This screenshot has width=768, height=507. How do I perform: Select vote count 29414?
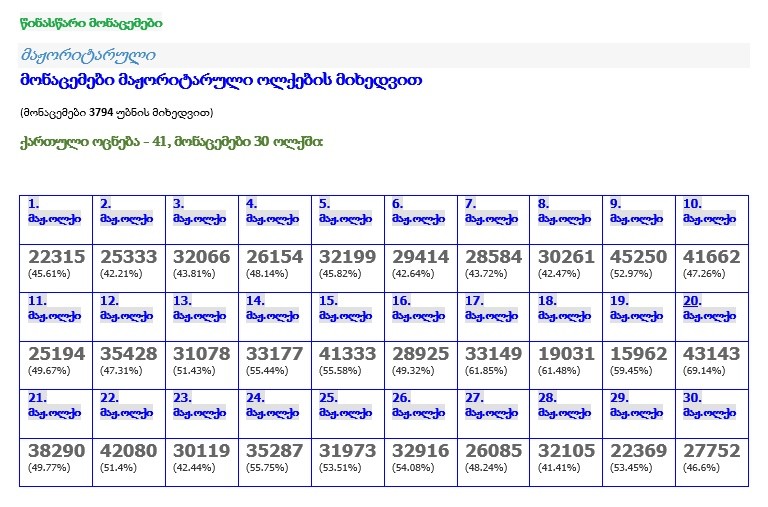click(x=420, y=257)
